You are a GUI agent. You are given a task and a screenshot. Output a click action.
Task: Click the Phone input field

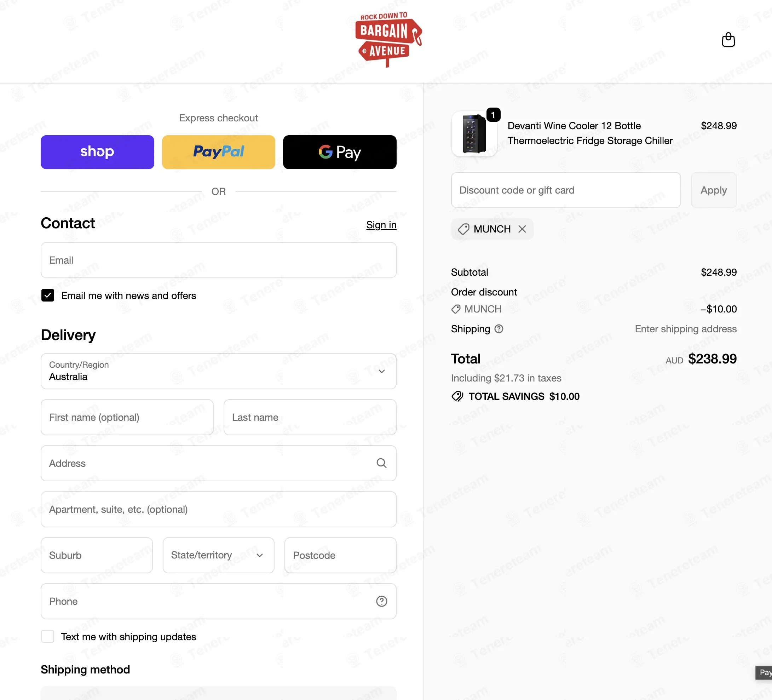(x=218, y=601)
